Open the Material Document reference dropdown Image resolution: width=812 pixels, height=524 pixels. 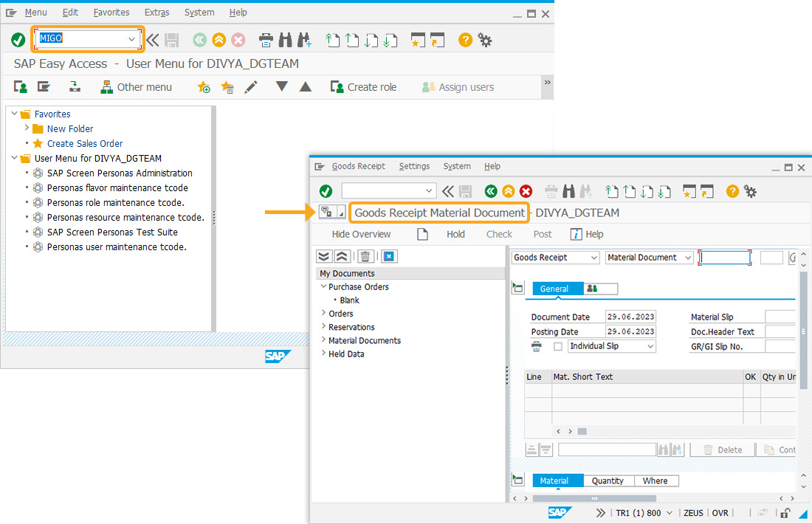[688, 258]
